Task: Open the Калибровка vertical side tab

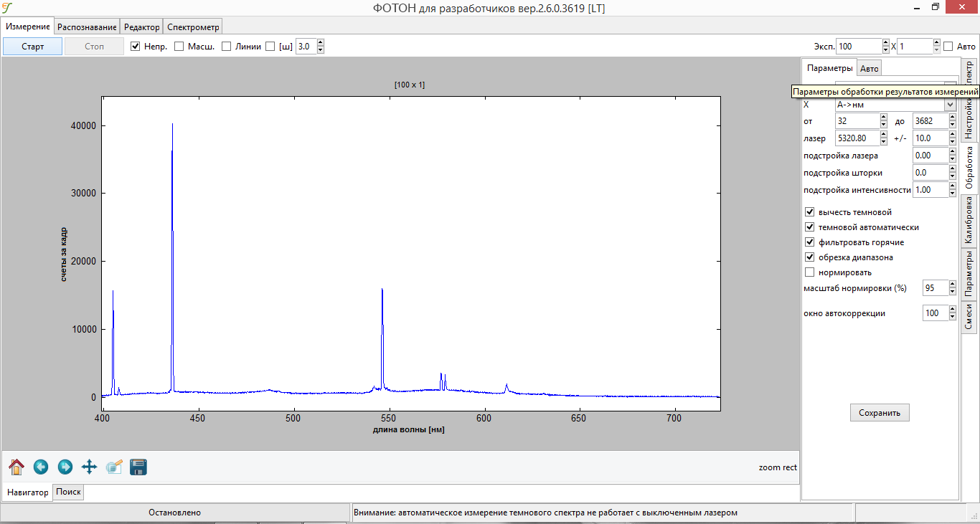Action: click(x=969, y=221)
